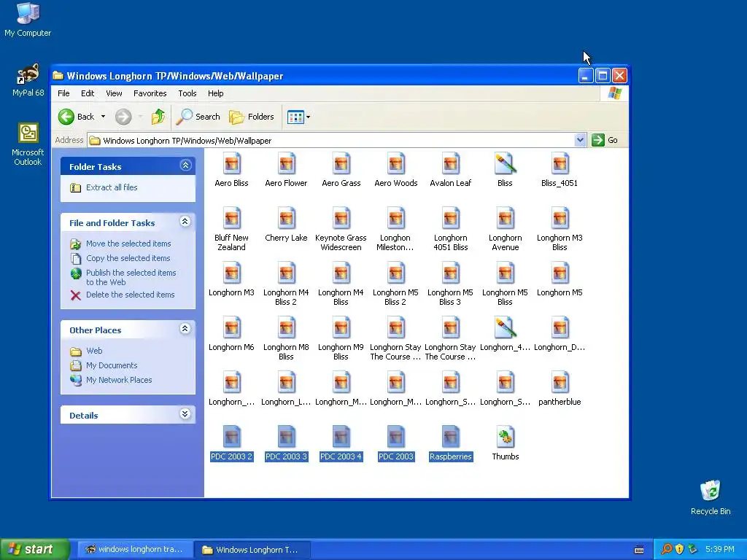Screen dimensions: 747x560
Task: Select the Keynote Grass Widescreen file
Action: [341, 229]
